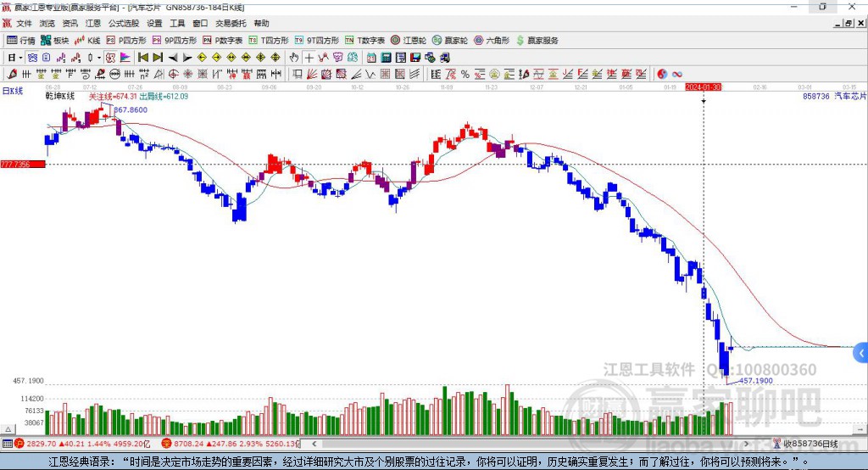
Task: Open the 江恩 menu
Action: click(x=93, y=23)
